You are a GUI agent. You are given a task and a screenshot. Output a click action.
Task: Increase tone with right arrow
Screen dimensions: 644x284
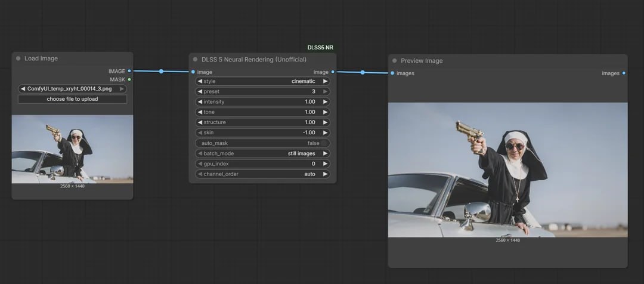pyautogui.click(x=325, y=112)
